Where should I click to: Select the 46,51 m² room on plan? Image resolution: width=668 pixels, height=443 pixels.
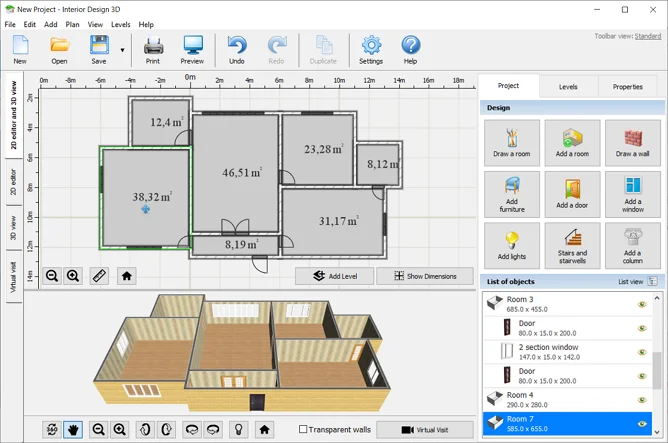click(x=236, y=173)
